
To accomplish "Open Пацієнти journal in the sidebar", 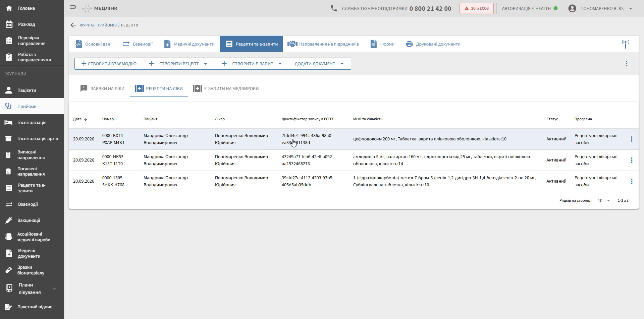I will click(32, 90).
